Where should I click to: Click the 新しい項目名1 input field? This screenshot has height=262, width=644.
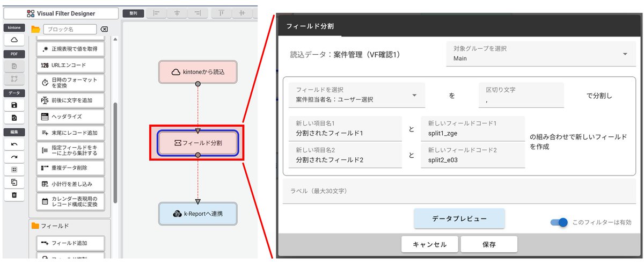point(345,129)
